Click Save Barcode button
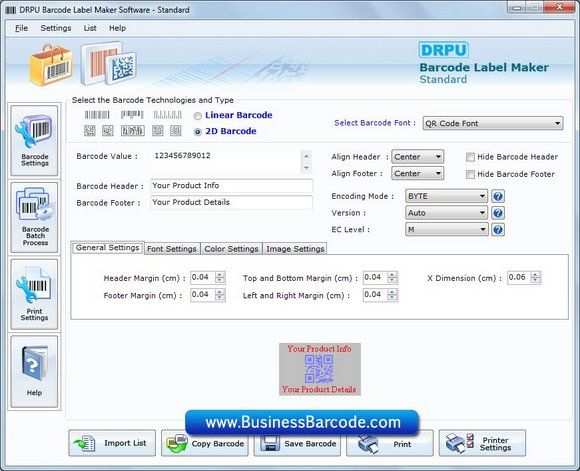 (x=297, y=443)
